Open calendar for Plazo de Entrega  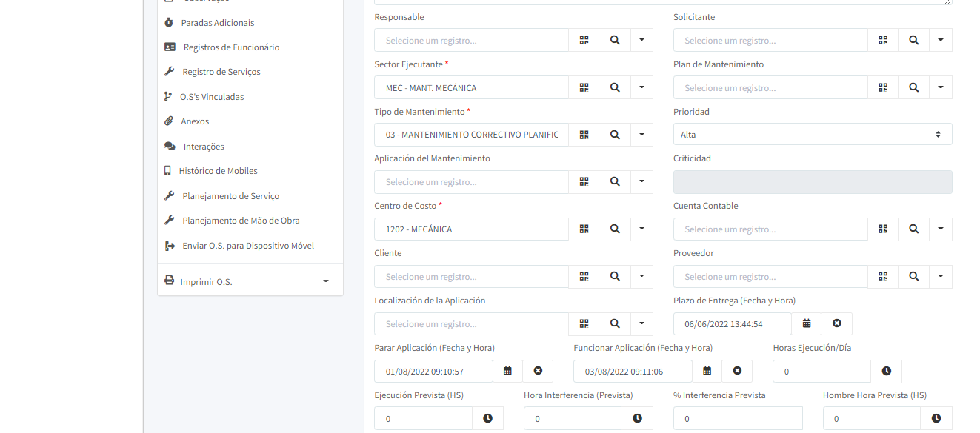coord(807,323)
